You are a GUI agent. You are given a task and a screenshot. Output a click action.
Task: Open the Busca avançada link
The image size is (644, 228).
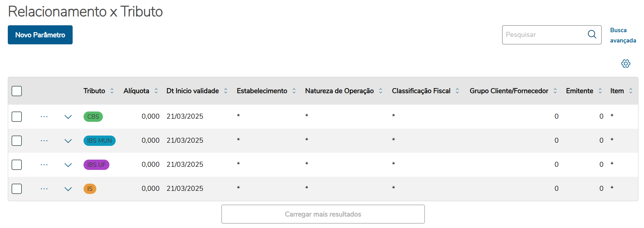point(623,35)
